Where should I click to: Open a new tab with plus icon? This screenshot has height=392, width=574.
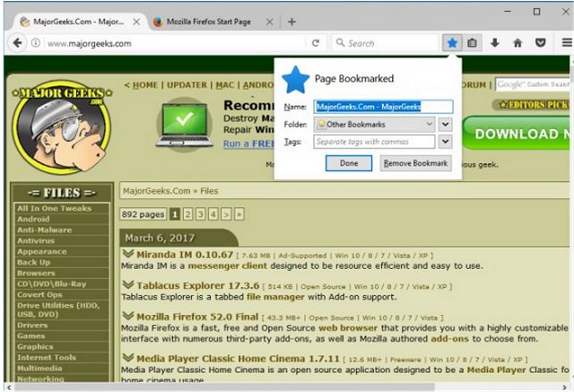point(291,22)
